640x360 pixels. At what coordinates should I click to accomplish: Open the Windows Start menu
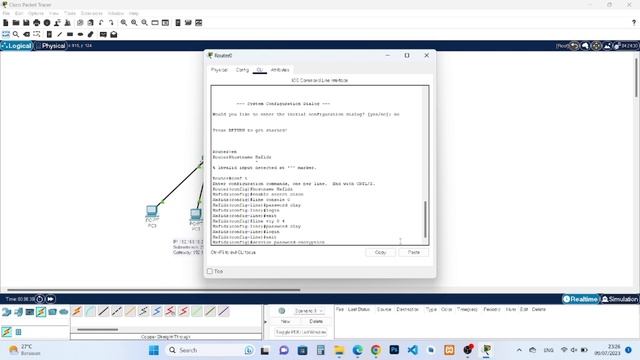click(154, 350)
